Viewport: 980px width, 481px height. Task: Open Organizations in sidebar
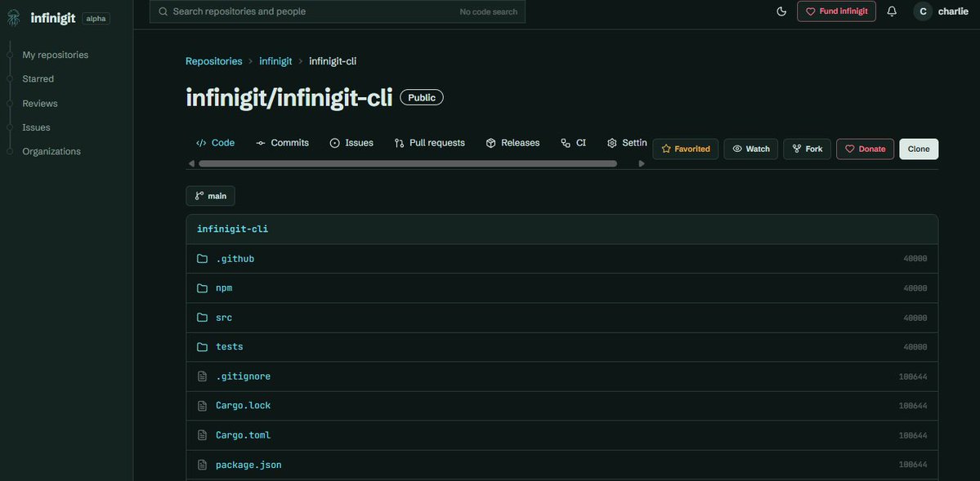[x=51, y=151]
